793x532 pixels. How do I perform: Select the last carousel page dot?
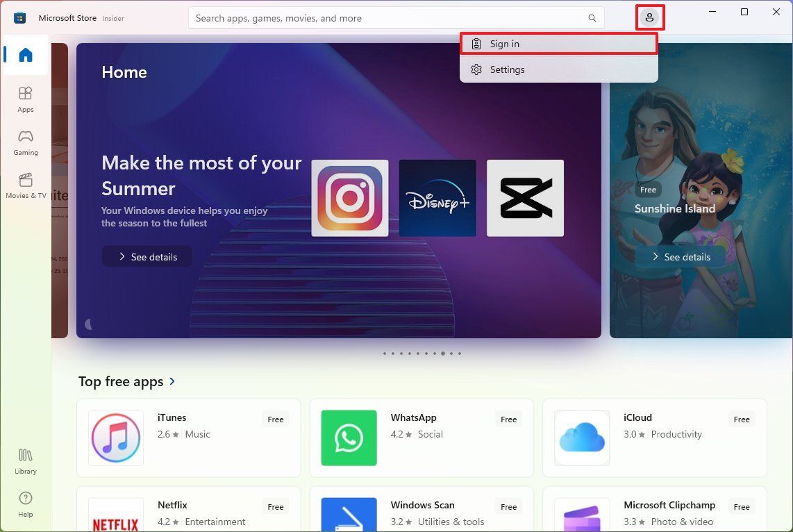(x=460, y=354)
